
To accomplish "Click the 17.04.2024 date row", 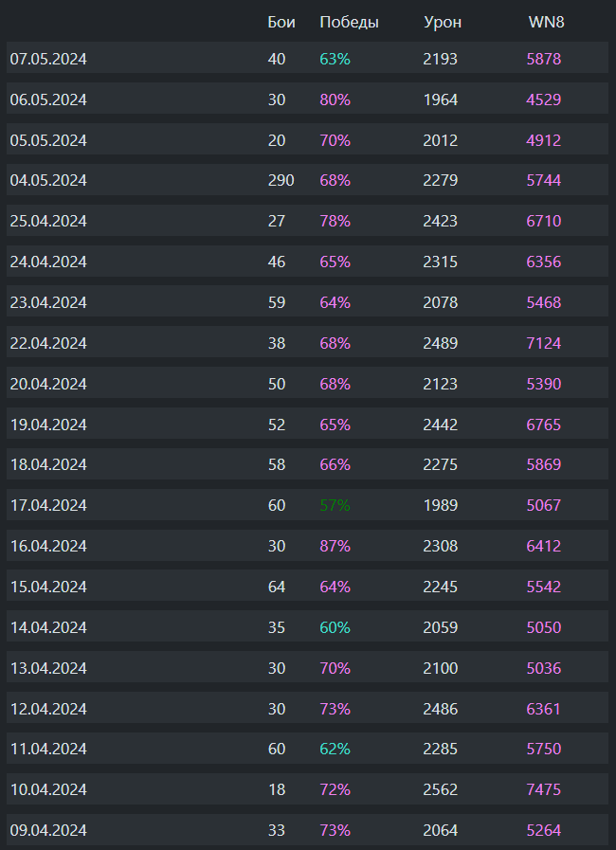I will coord(48,505).
